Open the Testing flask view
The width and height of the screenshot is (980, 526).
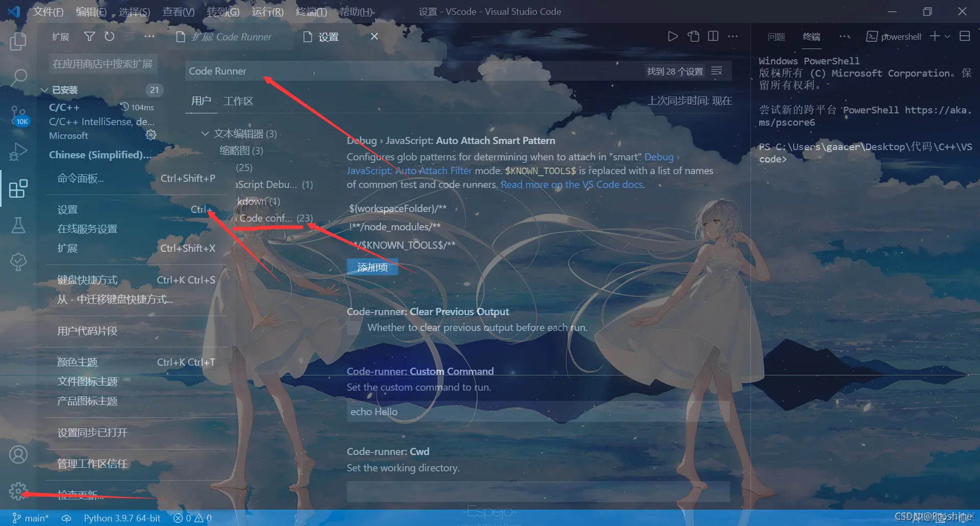18,225
